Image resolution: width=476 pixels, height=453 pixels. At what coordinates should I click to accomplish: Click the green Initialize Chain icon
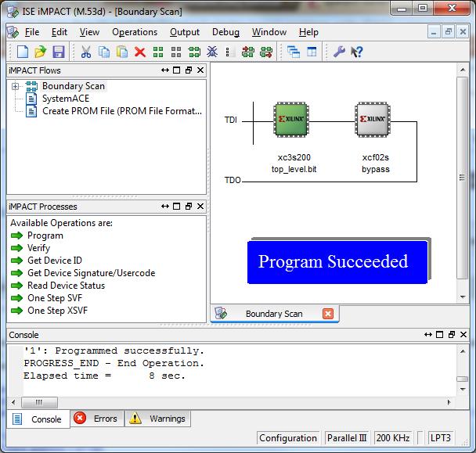[158, 52]
